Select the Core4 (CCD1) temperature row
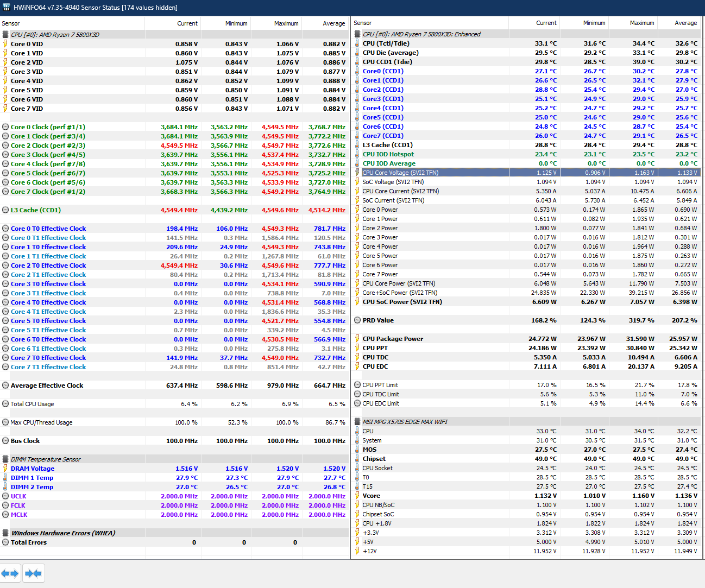The width and height of the screenshot is (705, 588). point(526,108)
